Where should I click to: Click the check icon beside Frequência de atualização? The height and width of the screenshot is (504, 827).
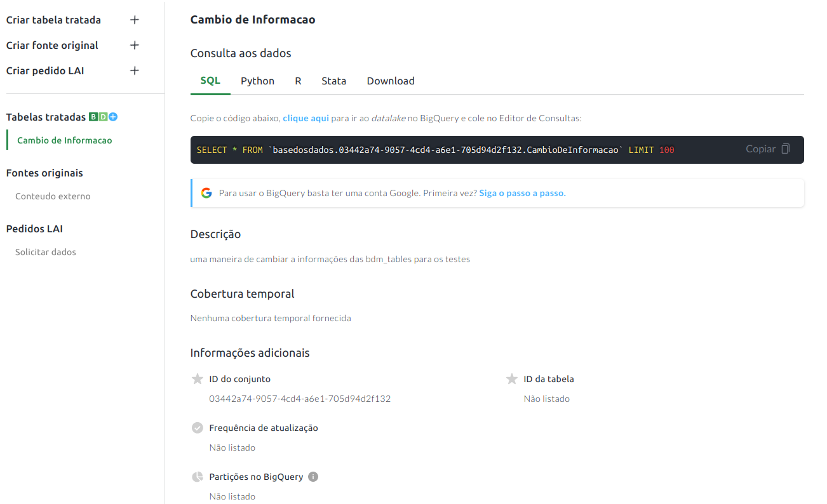click(x=198, y=428)
